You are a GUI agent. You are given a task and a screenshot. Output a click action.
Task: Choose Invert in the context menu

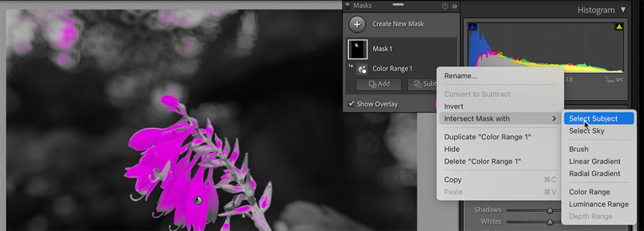click(453, 106)
